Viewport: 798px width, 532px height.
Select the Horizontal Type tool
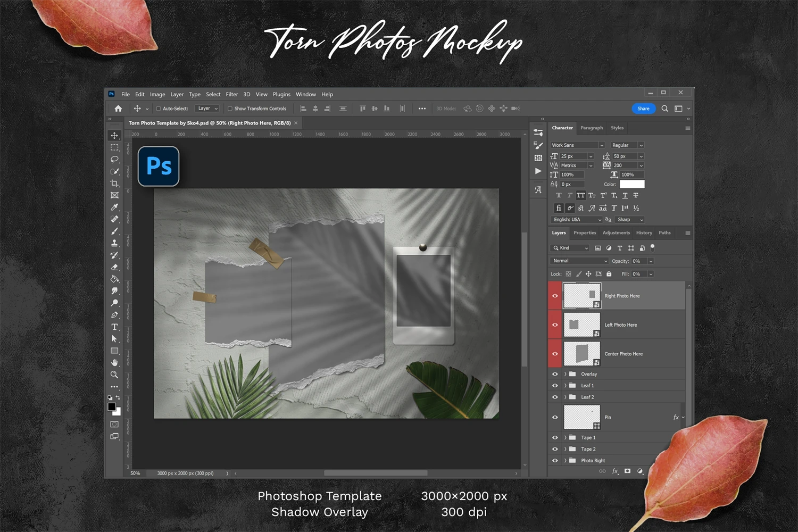[x=114, y=327]
